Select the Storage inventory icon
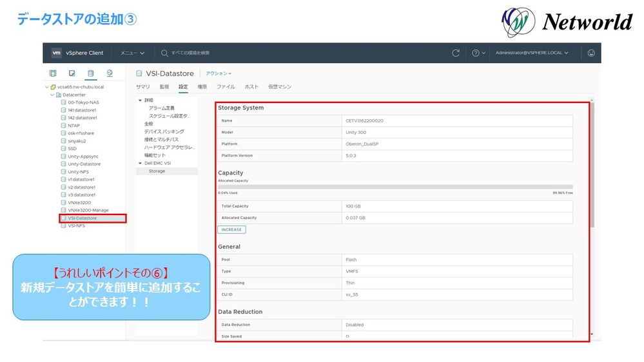This screenshot has width=644, height=362. pyautogui.click(x=91, y=73)
